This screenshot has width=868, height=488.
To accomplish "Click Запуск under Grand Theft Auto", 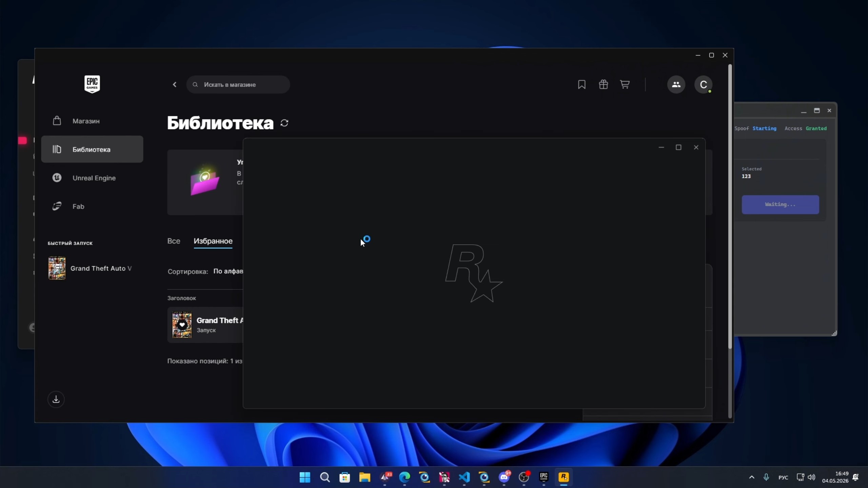I will click(206, 330).
